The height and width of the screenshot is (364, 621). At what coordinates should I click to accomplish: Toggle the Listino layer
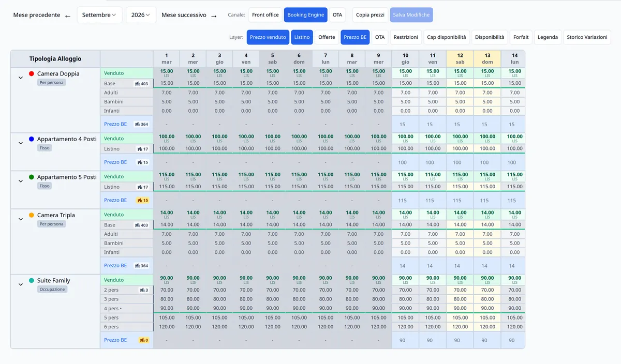[x=302, y=37]
